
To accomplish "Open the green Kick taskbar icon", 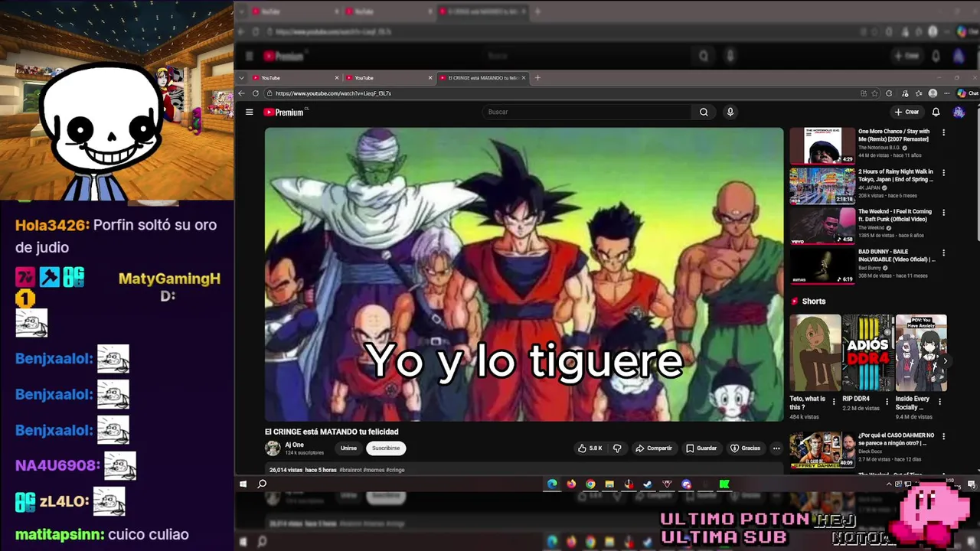I will (x=724, y=484).
